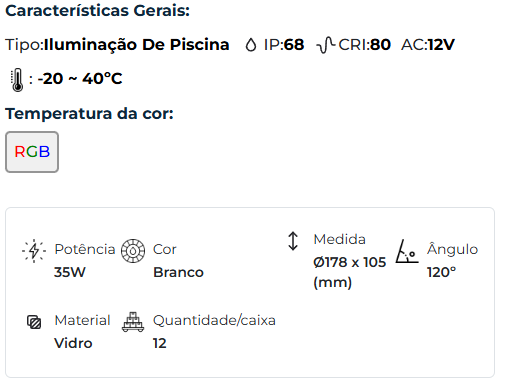Click the -20 ~ 40°C temperature range text
The height and width of the screenshot is (386, 507).
coord(80,79)
